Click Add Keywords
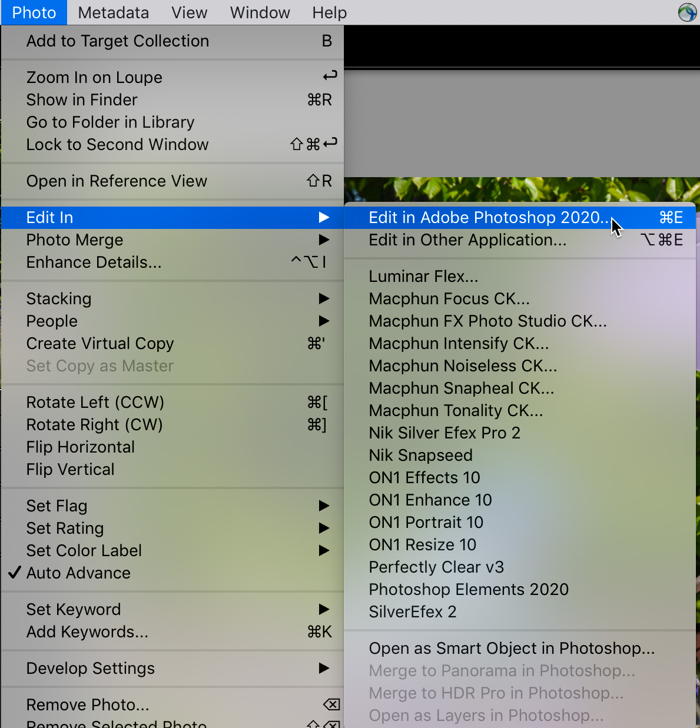 coord(87,631)
